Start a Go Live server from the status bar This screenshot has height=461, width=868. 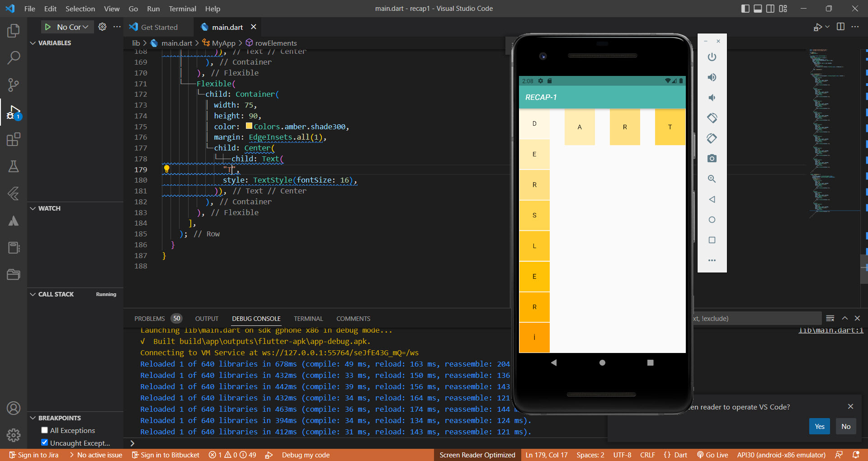712,455
